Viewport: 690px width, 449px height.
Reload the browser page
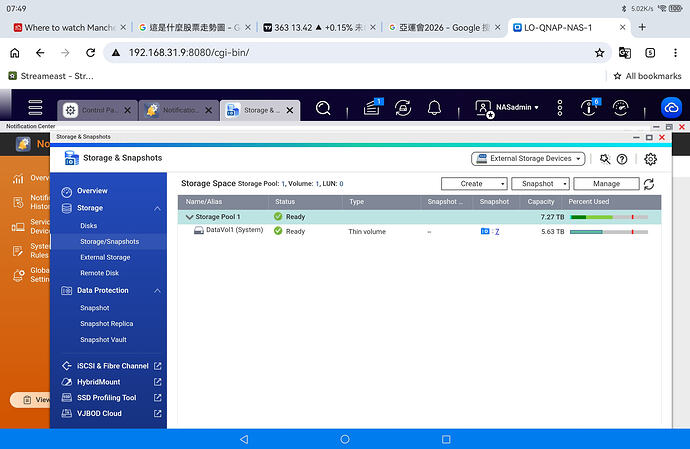click(91, 53)
